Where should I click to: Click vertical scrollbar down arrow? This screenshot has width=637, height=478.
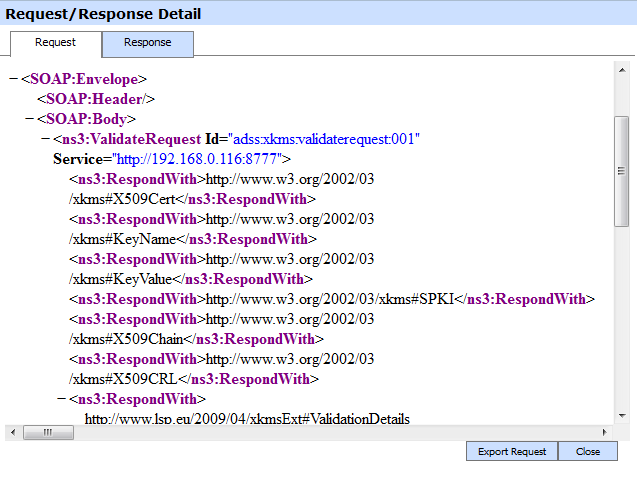pyautogui.click(x=621, y=415)
